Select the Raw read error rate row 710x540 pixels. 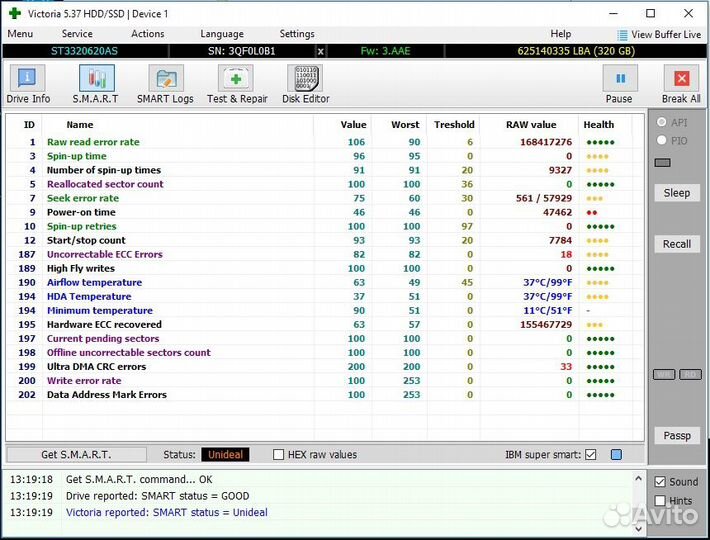click(324, 142)
